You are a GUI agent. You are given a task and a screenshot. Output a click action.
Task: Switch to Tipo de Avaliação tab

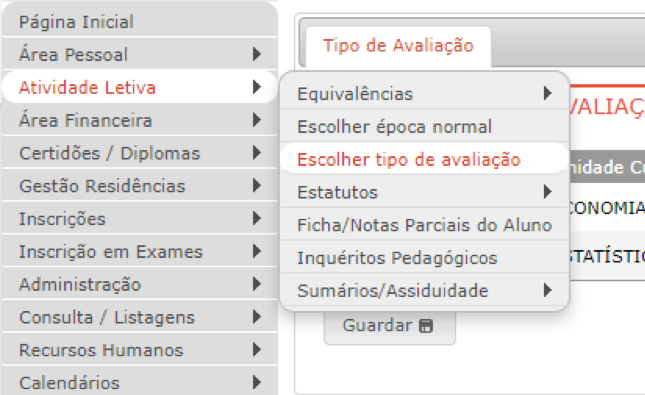pyautogui.click(x=398, y=46)
